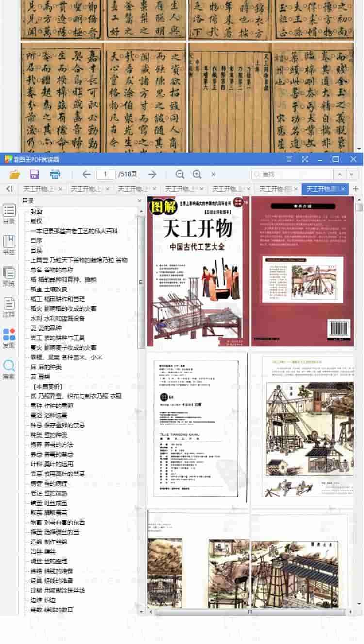Select outline entry 种类 蚕的种类
Image resolution: width=364 pixels, height=644 pixels.
[x=49, y=435]
